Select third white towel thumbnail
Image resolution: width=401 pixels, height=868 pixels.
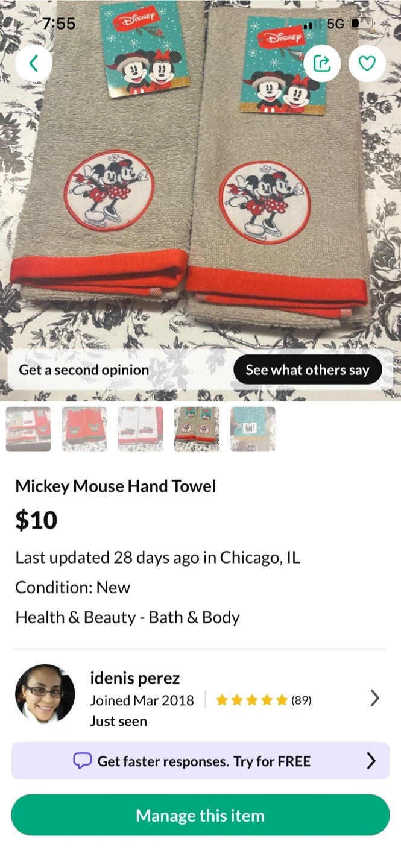point(141,429)
